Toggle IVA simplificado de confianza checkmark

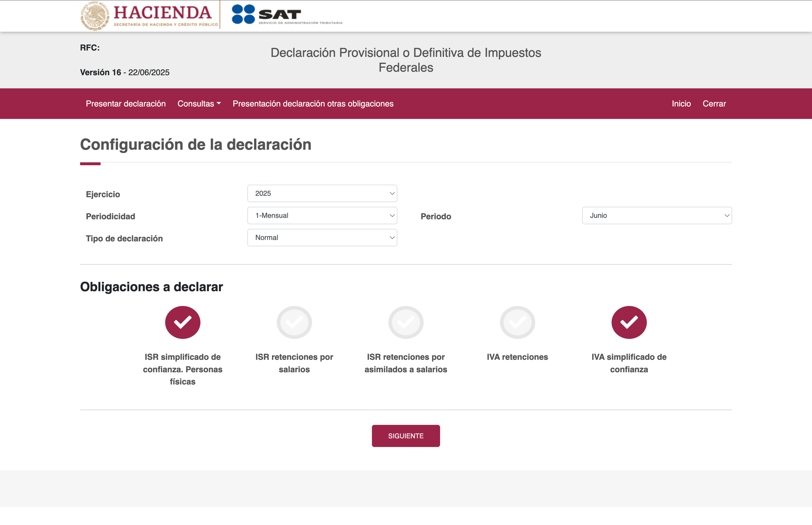click(629, 322)
